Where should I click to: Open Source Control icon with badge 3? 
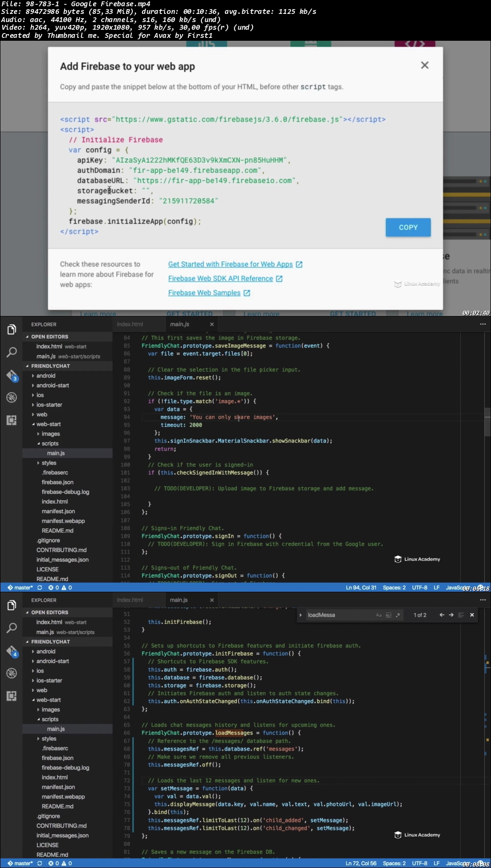[x=12, y=375]
